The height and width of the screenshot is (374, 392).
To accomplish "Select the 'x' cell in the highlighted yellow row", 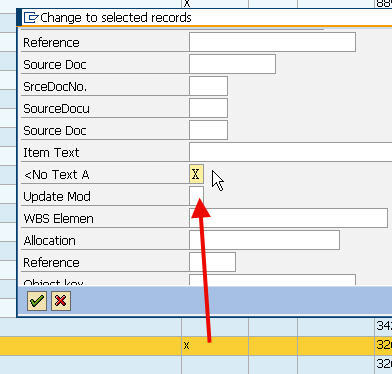I will (215, 346).
